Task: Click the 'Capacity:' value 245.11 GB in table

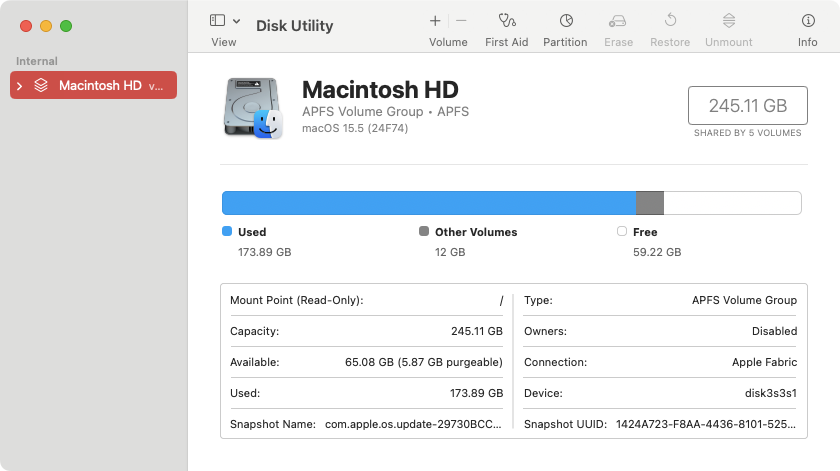Action: (477, 331)
